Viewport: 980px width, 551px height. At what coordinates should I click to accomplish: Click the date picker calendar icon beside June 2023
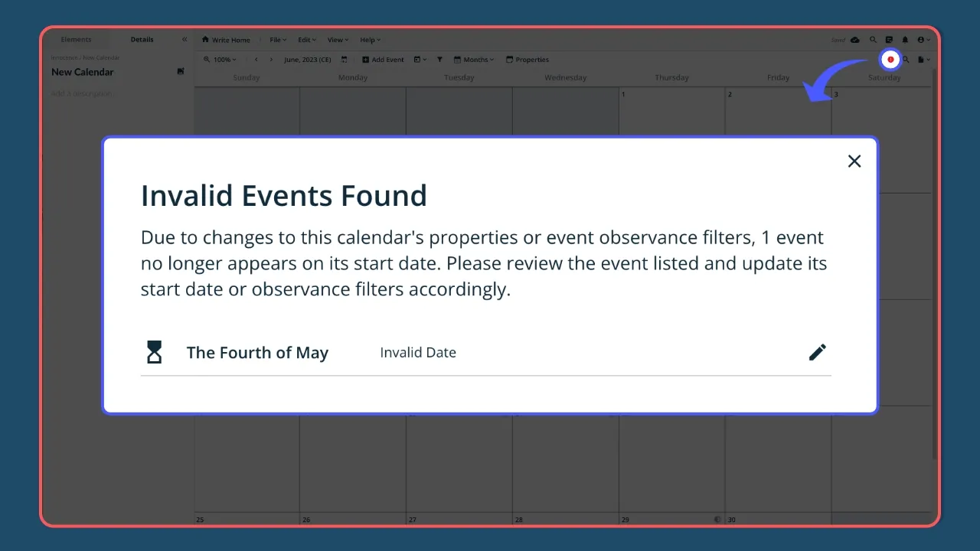coord(344,59)
